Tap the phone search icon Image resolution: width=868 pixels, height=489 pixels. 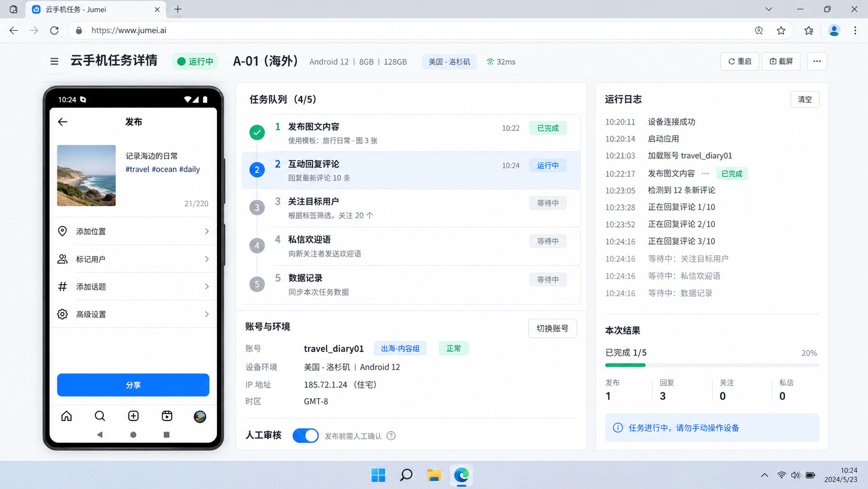point(100,416)
